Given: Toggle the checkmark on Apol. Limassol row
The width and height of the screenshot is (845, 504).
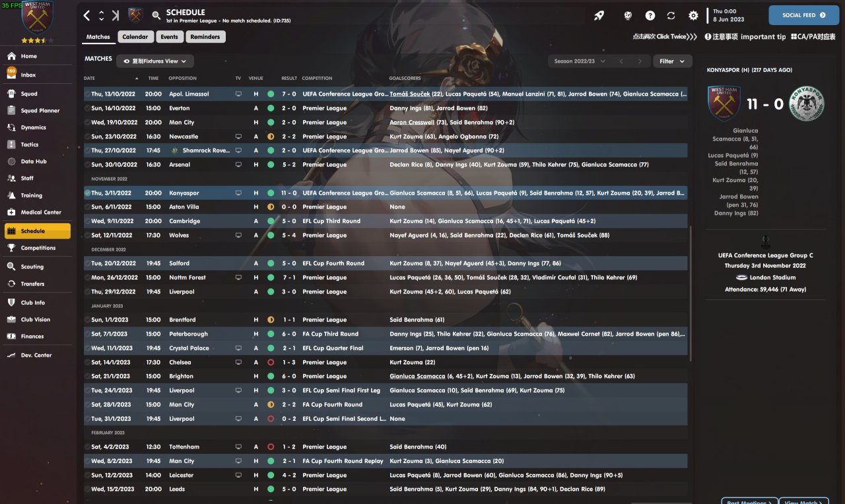Looking at the screenshot, I should coord(88,94).
